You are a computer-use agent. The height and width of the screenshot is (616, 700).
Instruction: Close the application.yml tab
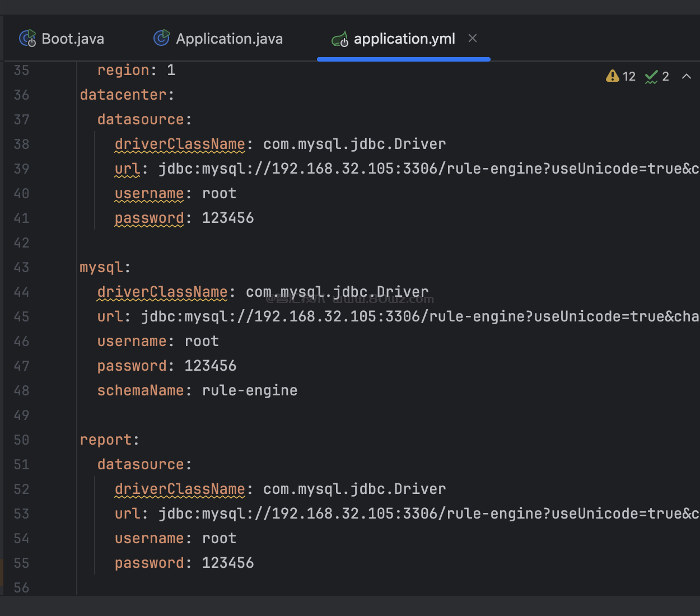click(x=473, y=38)
